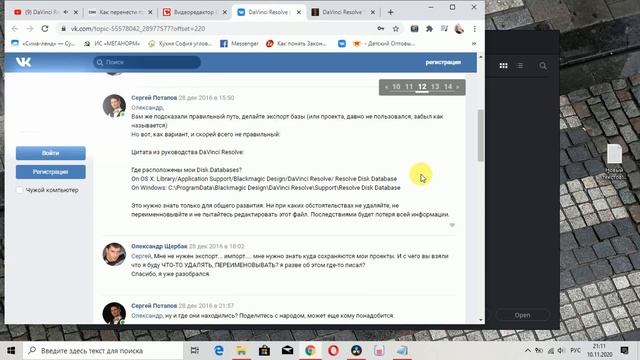
Task: Go to page 13 in pagination
Action: click(435, 87)
